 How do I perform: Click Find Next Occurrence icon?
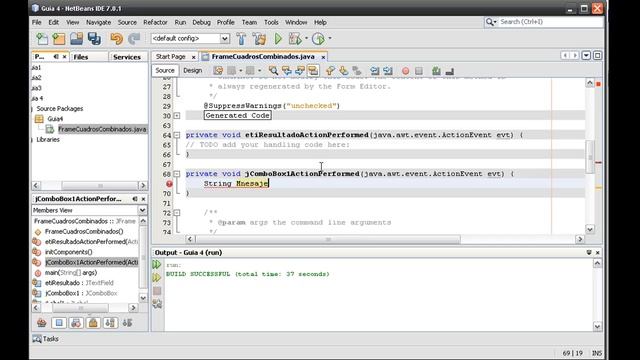point(300,71)
